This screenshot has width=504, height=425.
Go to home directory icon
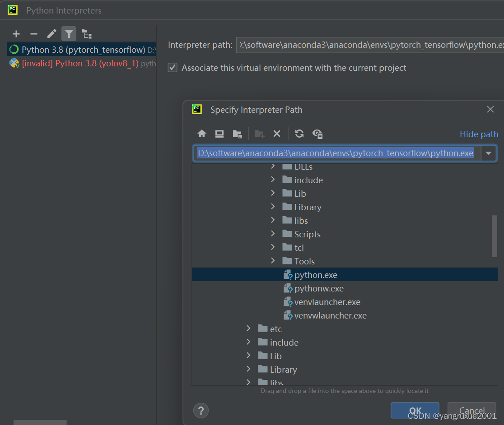tap(202, 134)
